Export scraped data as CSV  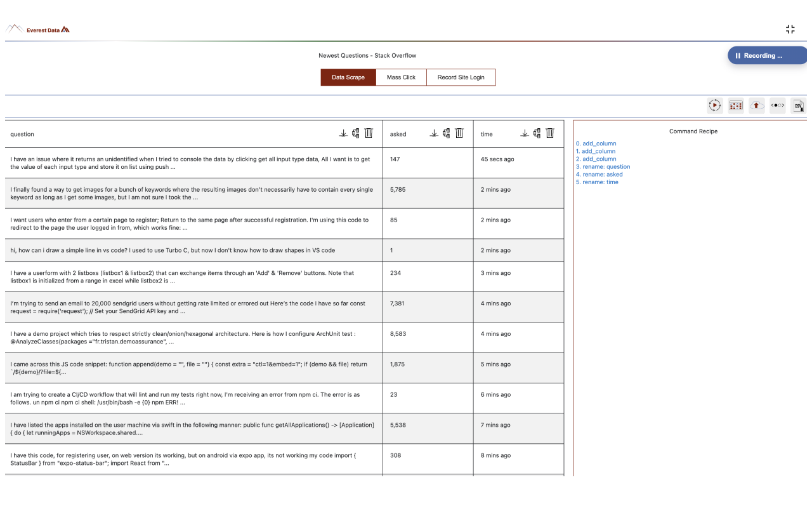click(797, 105)
